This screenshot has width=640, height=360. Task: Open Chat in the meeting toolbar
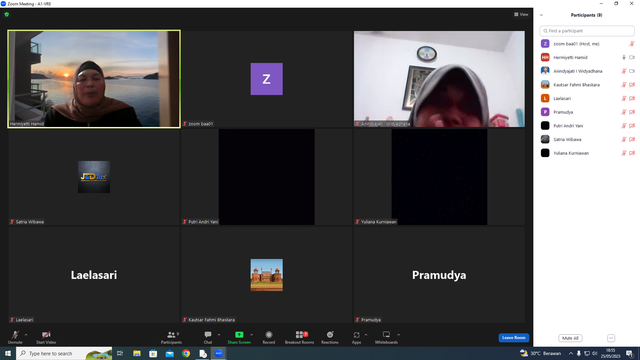[x=208, y=337]
